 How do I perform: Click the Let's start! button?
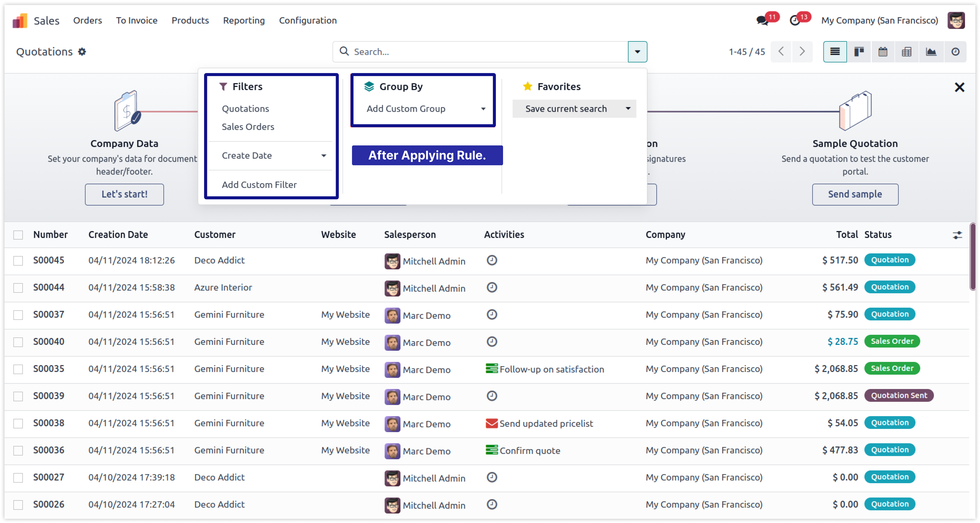124,194
